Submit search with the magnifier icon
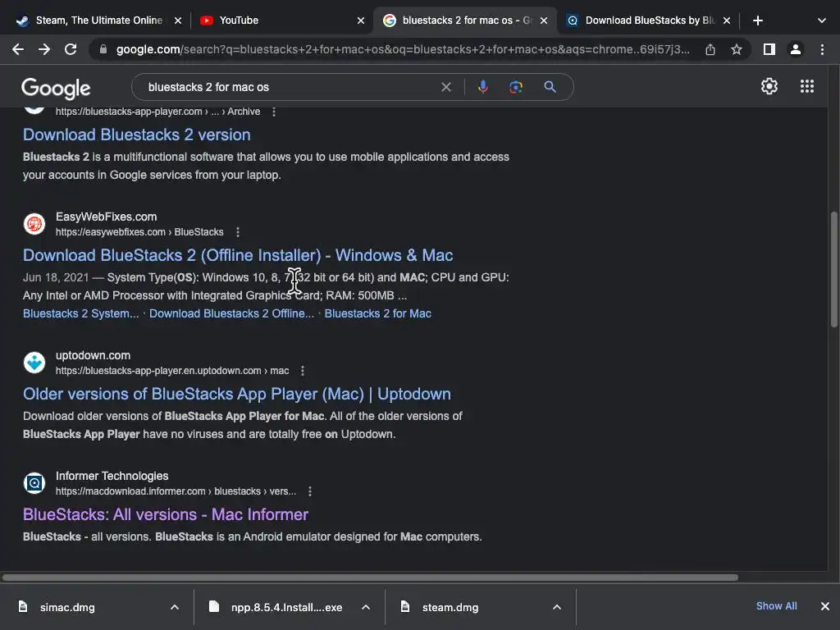The width and height of the screenshot is (840, 630). click(x=550, y=87)
